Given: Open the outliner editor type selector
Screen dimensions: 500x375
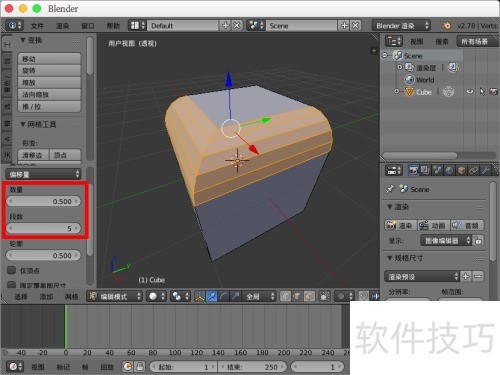Looking at the screenshot, I should point(394,41).
